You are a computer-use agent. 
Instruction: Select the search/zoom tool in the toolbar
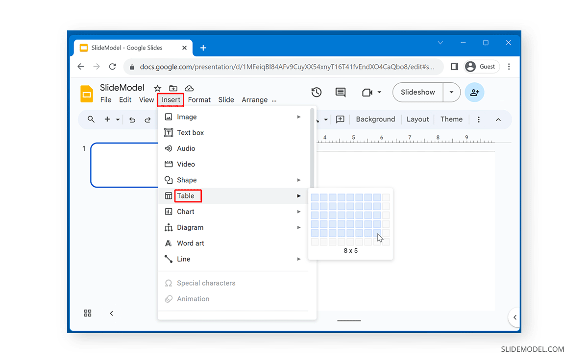click(x=91, y=119)
